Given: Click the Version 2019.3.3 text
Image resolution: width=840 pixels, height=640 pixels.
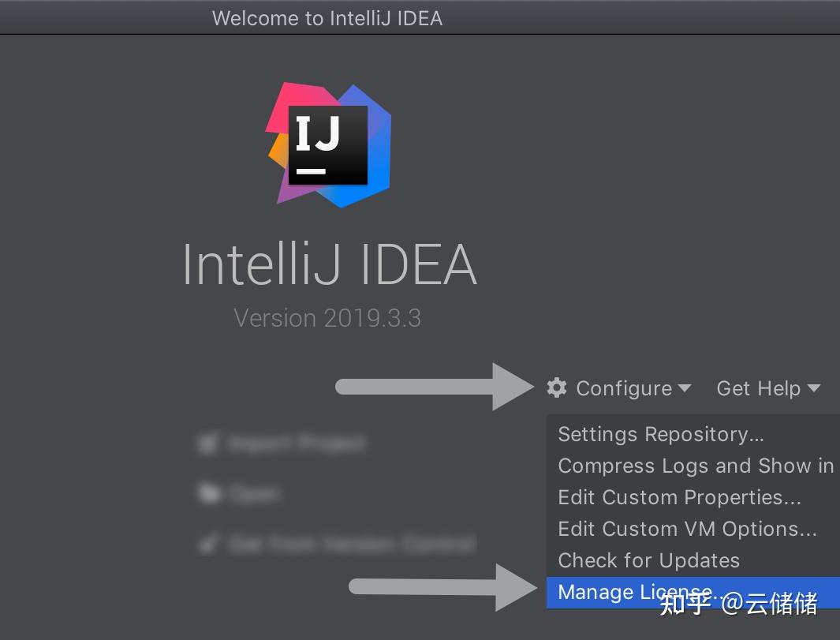Looking at the screenshot, I should (327, 317).
